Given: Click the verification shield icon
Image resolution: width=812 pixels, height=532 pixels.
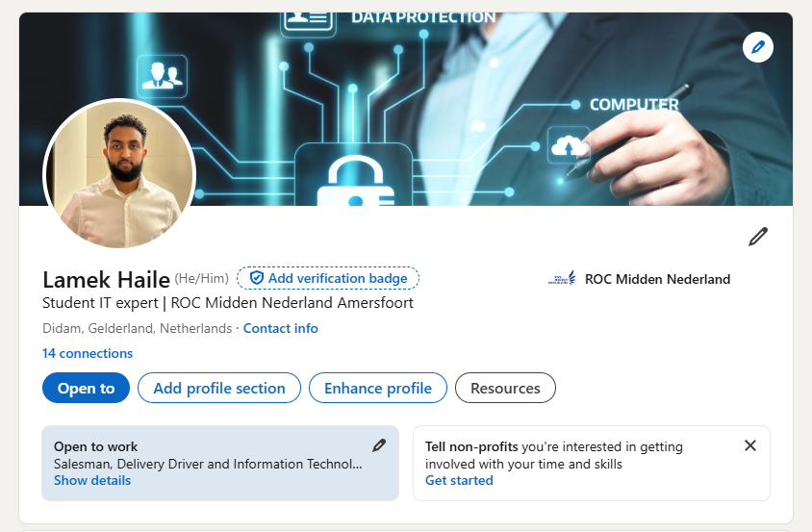Looking at the screenshot, I should tap(257, 278).
